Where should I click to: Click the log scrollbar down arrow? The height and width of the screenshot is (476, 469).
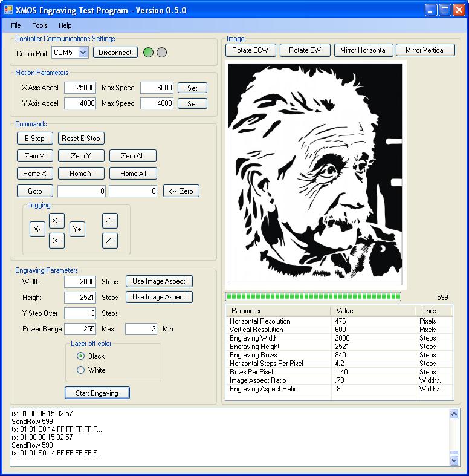click(x=454, y=460)
